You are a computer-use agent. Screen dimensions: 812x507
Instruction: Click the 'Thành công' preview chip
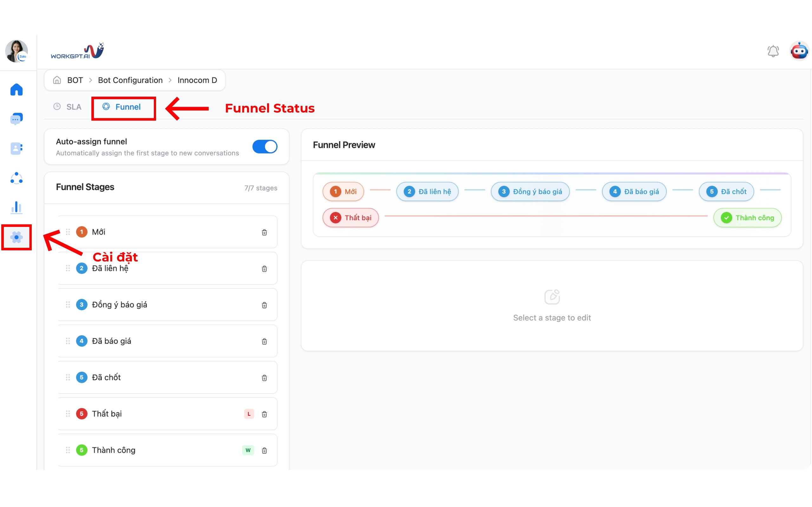tap(747, 218)
